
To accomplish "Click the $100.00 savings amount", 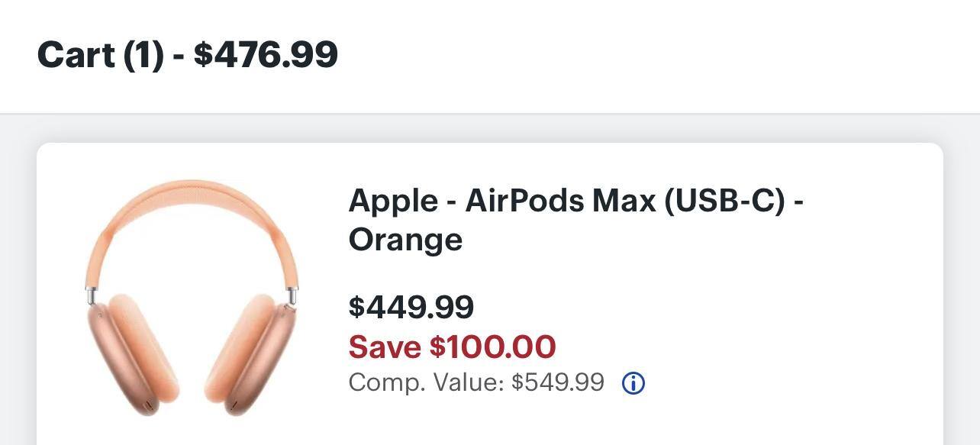I will pos(492,347).
